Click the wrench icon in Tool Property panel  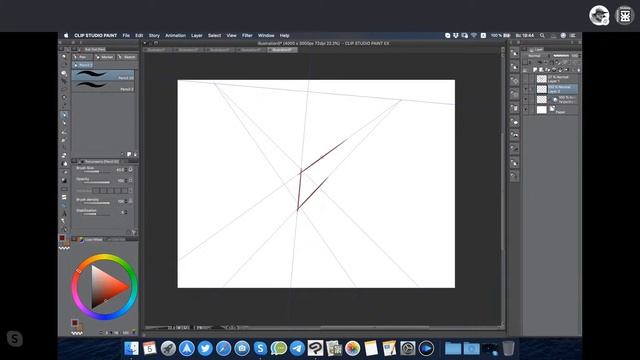tap(133, 233)
